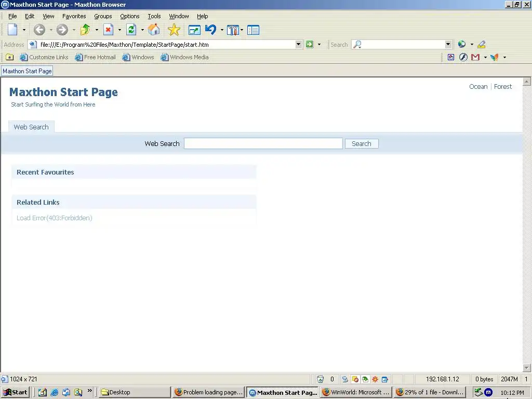Click the MSN butterfly icon
This screenshot has width=532, height=399.
point(495,57)
